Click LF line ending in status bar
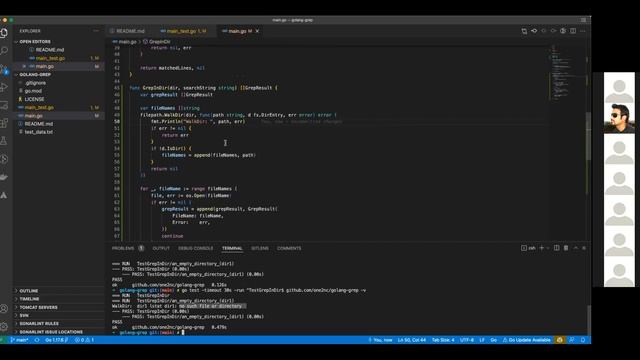The image size is (640, 360). pyautogui.click(x=482, y=340)
